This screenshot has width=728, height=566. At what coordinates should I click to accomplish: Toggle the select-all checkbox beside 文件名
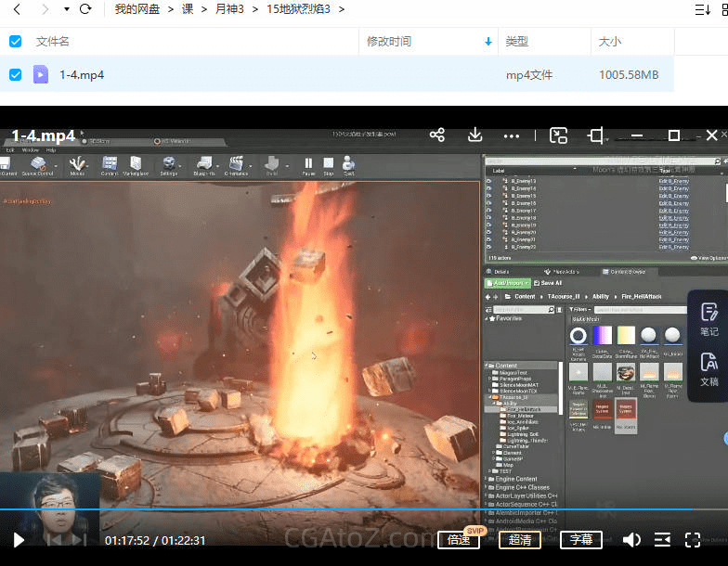coord(15,42)
